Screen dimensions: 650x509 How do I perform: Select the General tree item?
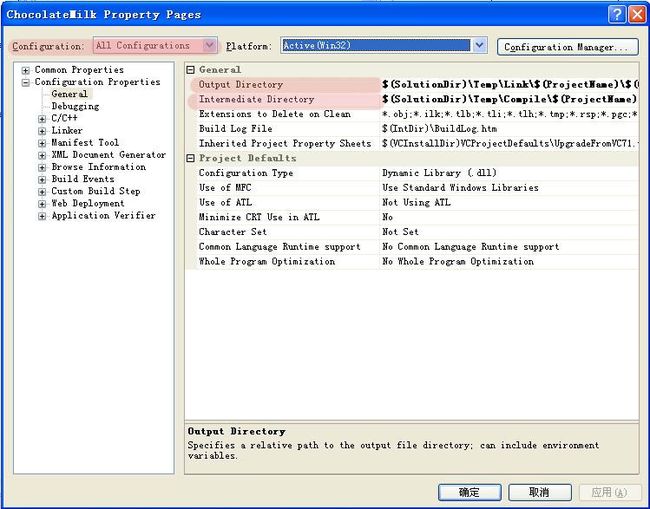pos(70,94)
